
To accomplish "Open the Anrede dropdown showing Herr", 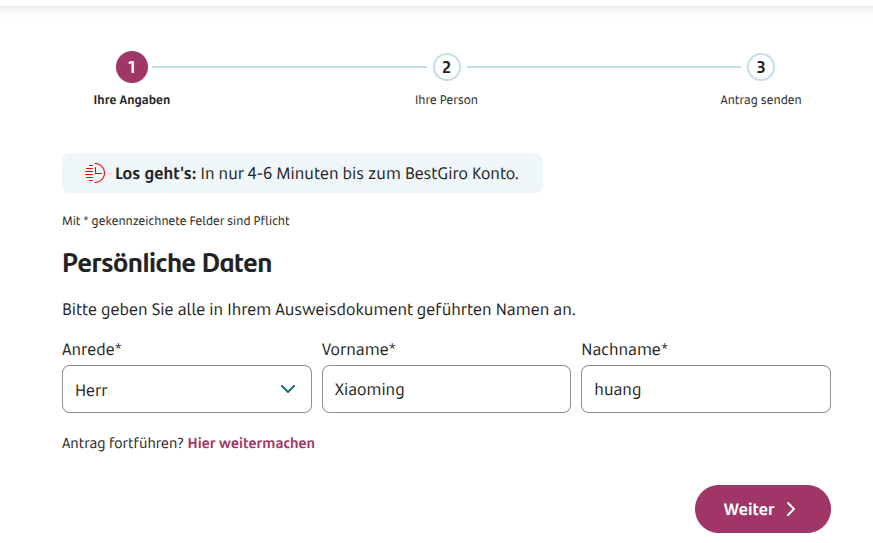I will click(x=187, y=389).
